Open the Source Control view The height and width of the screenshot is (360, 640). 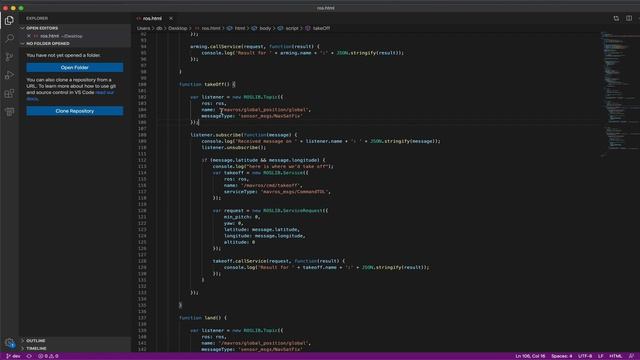(9, 57)
